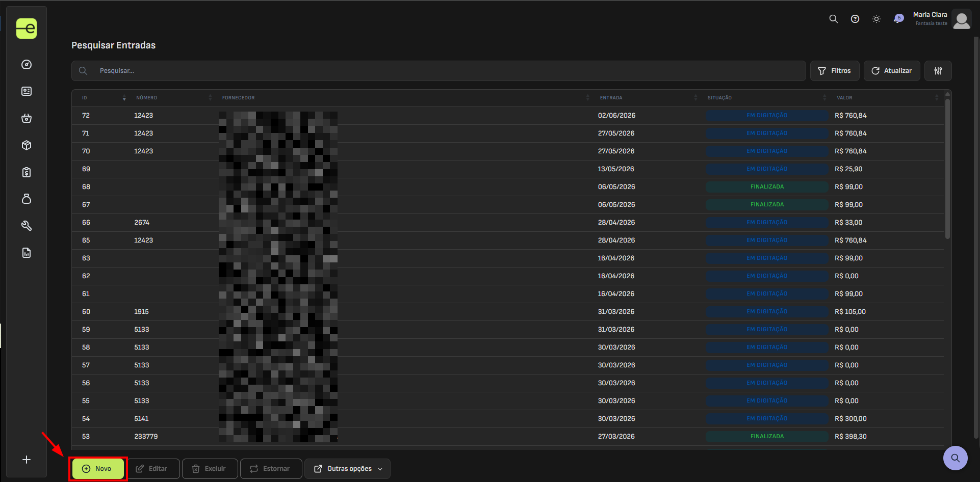Click the R$ 760,84 value in row 65

coord(850,240)
